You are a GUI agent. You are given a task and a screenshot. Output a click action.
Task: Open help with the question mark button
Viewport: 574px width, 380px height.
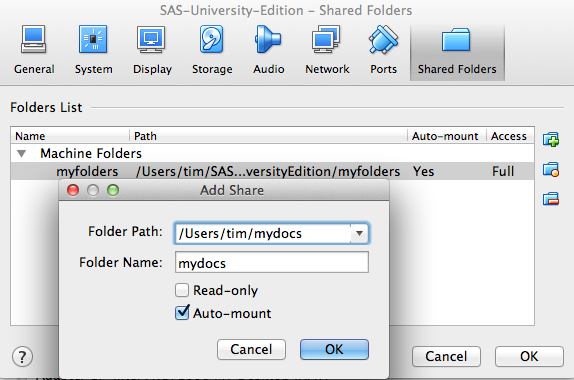22,357
